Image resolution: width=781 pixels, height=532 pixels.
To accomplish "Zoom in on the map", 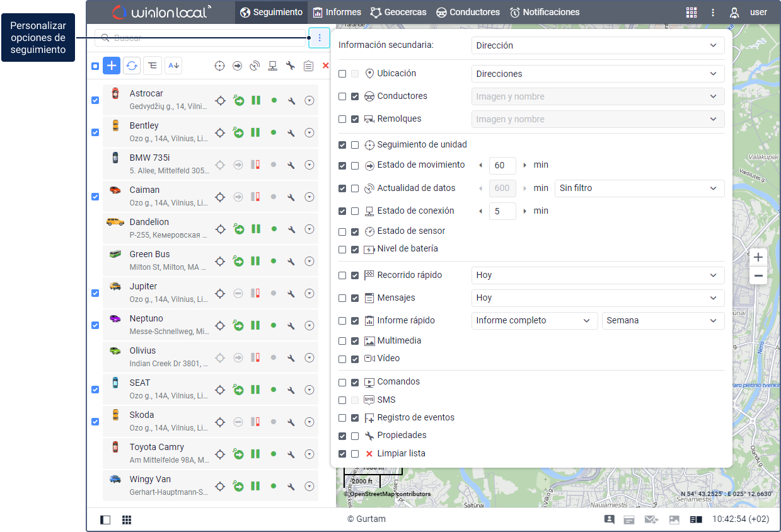I will click(x=758, y=257).
